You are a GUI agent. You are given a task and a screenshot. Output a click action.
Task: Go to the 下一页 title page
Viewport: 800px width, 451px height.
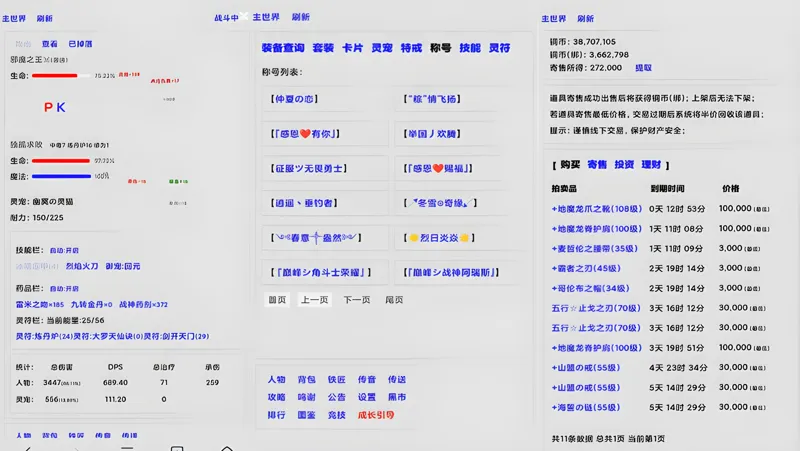357,300
